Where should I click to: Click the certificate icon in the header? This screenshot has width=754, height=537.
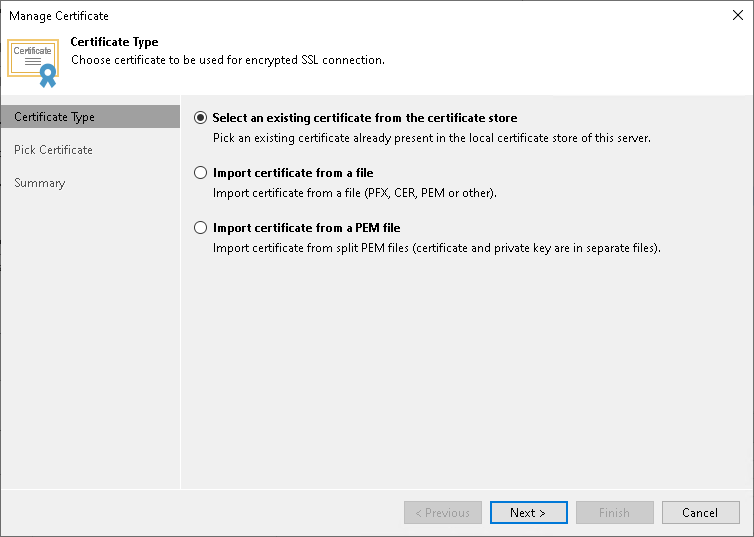[x=33, y=58]
